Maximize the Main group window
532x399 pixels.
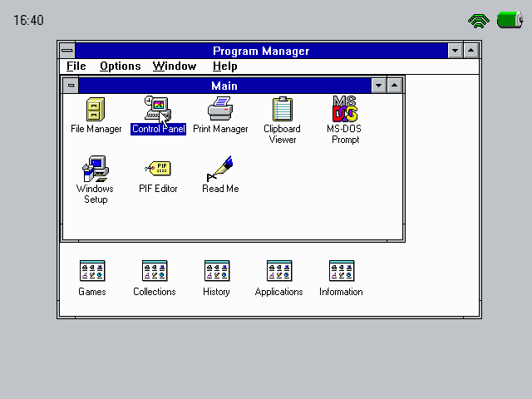pos(394,86)
